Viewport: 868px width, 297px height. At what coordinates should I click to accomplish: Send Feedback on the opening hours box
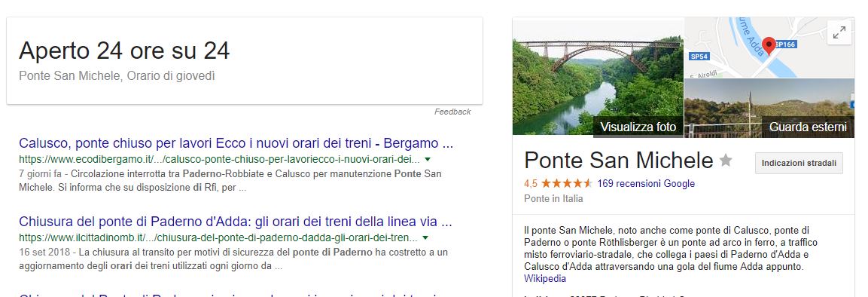click(x=452, y=112)
